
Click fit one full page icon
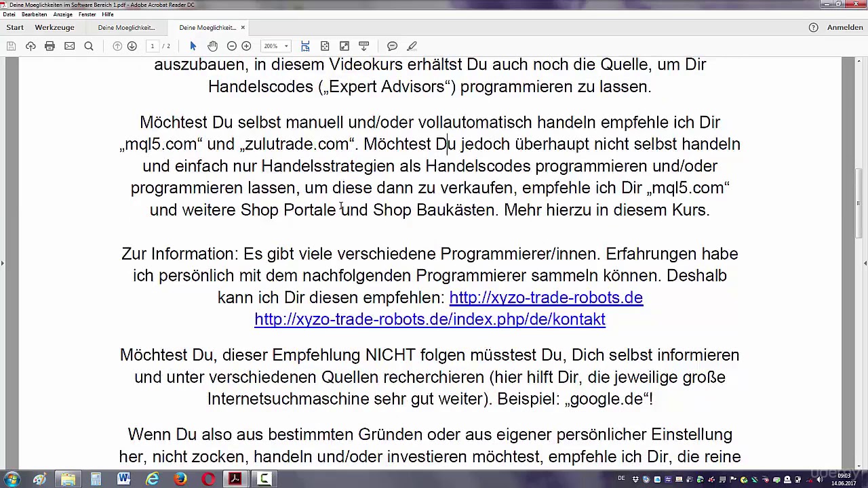coord(325,46)
